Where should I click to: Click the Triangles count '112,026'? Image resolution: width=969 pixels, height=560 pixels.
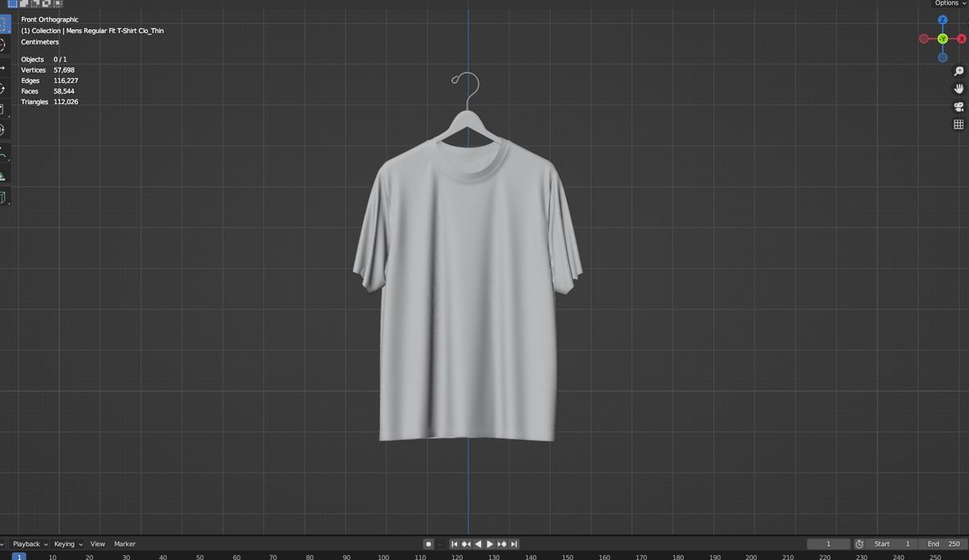point(65,102)
